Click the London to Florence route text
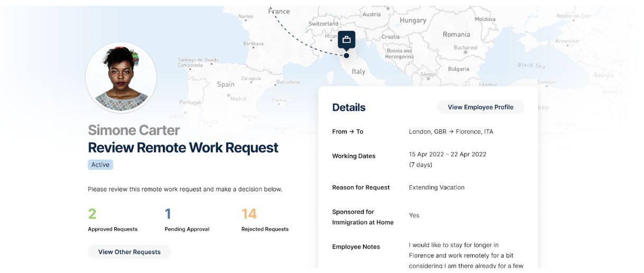Screen dimensions: 644x273 (x=450, y=132)
